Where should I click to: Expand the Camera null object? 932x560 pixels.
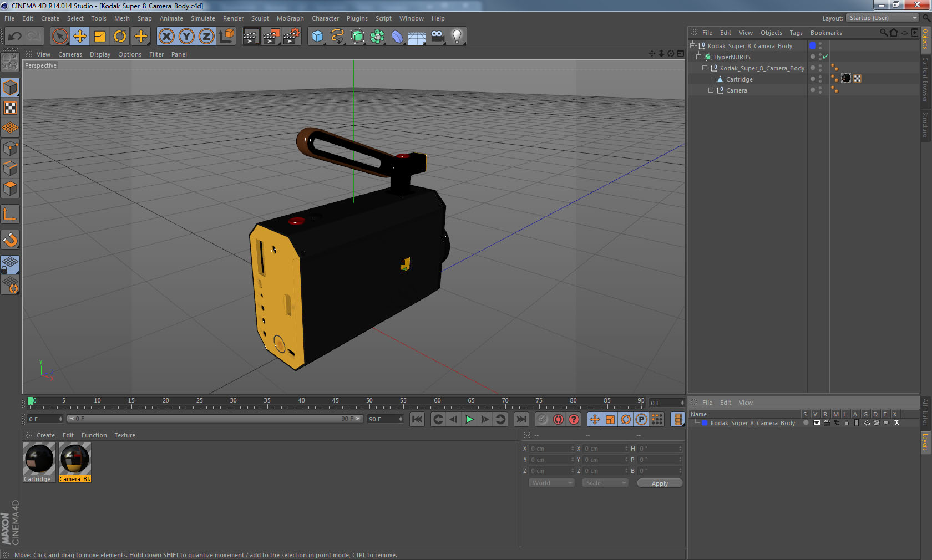[x=711, y=90]
